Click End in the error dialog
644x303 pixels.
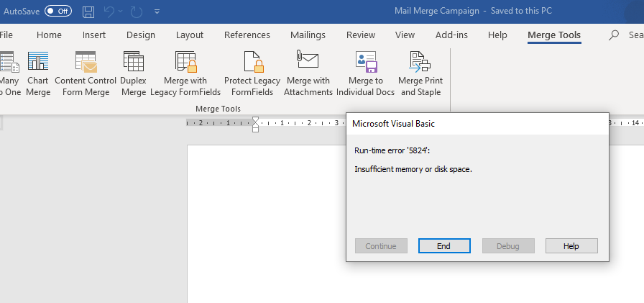444,246
